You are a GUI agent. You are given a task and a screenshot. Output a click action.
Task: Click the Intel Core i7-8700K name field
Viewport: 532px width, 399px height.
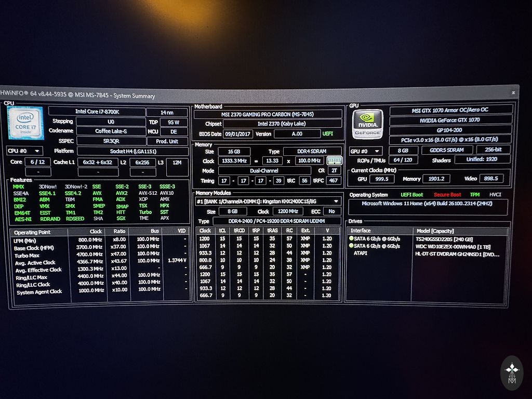(x=97, y=112)
